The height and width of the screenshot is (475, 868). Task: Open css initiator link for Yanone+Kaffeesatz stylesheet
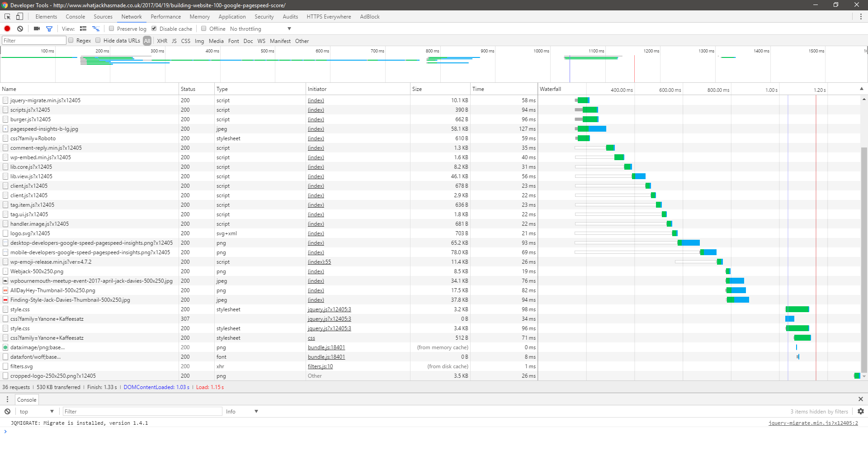(311, 337)
